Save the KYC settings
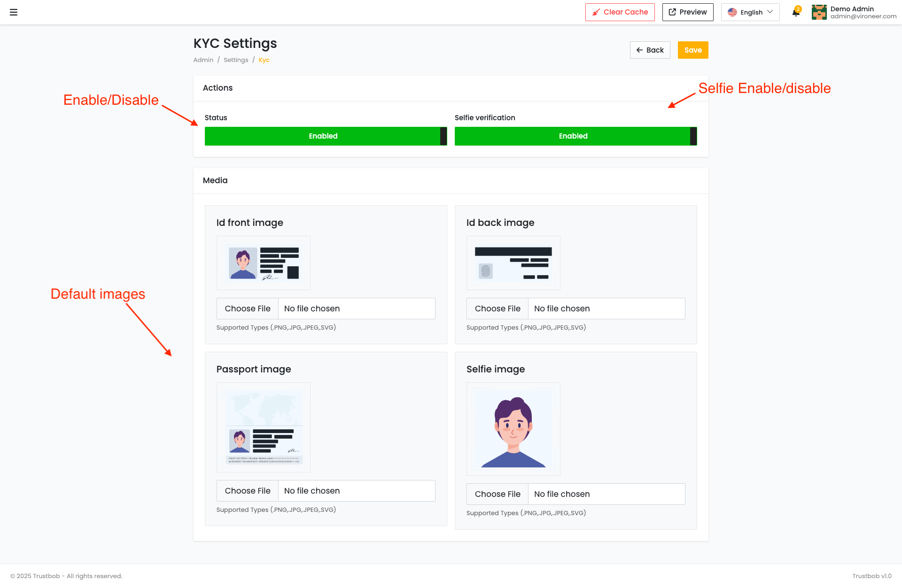 [693, 50]
